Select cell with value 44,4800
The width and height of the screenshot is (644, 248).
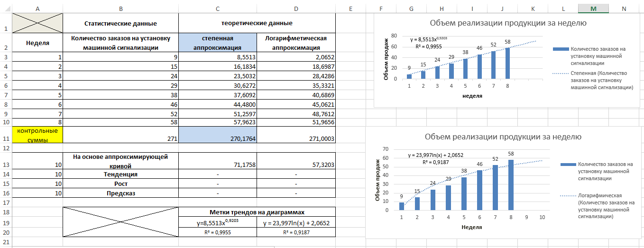tap(218, 104)
